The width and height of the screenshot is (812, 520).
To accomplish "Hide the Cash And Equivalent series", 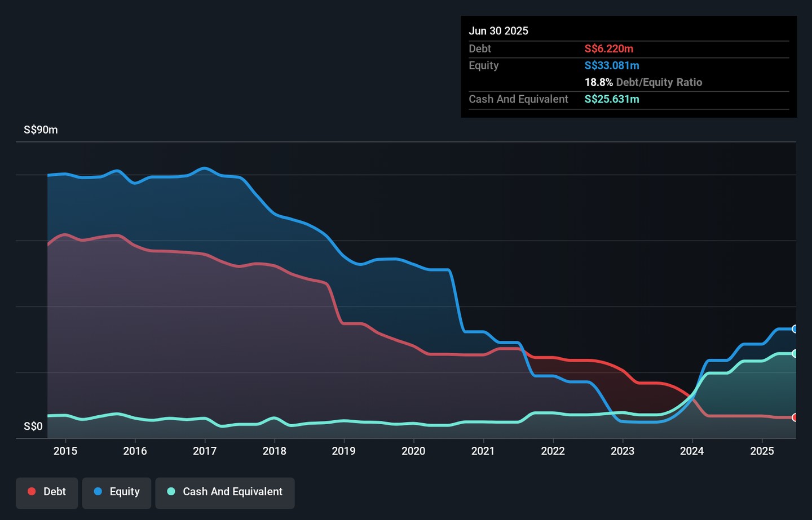I will [225, 492].
